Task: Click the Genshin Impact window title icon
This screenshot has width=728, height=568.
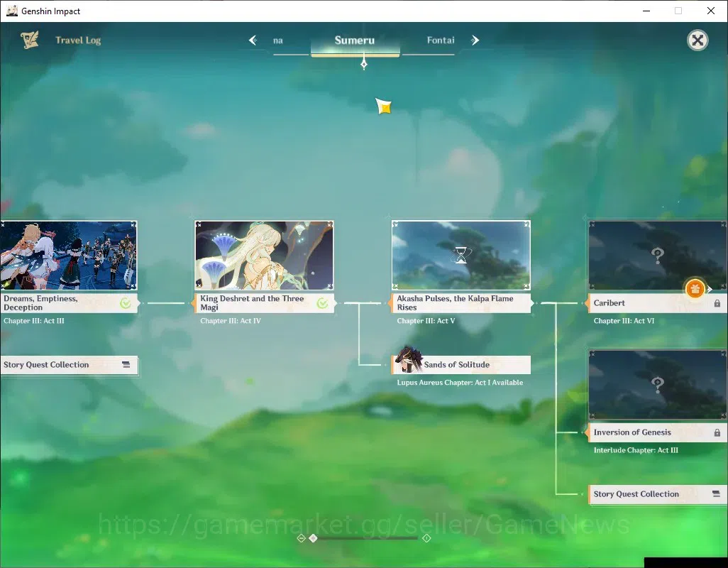Action: tap(11, 11)
